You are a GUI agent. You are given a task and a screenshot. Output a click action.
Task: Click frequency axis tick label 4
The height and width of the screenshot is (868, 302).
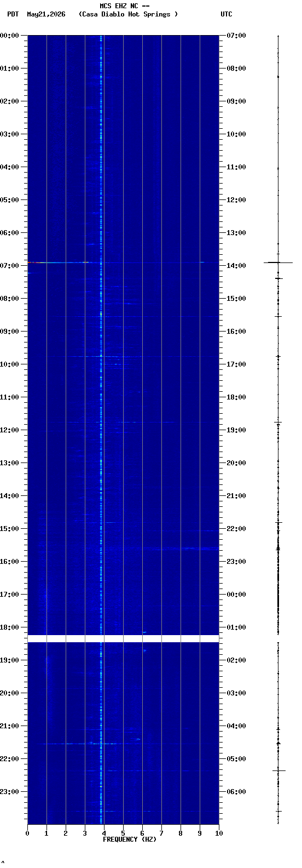pyautogui.click(x=104, y=833)
